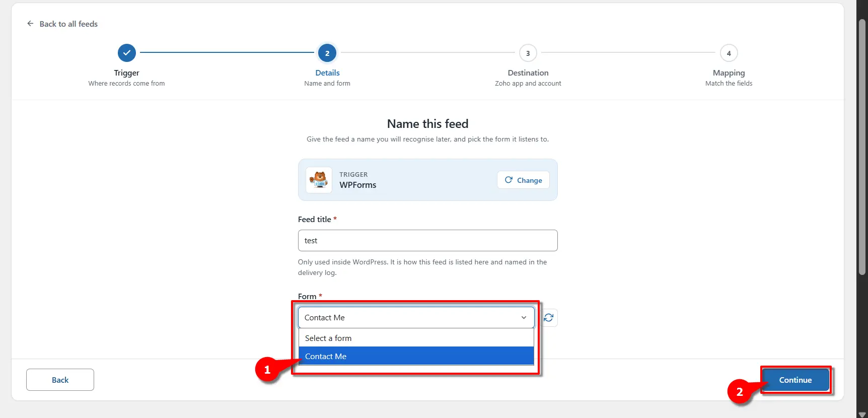Click the completed Trigger step checkmark circle
The width and height of the screenshot is (868, 418).
pyautogui.click(x=127, y=52)
